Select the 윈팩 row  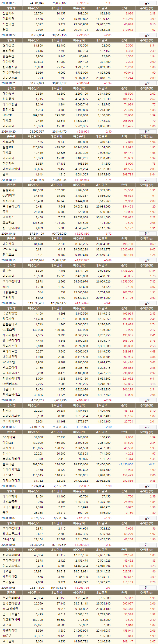(79, 174)
